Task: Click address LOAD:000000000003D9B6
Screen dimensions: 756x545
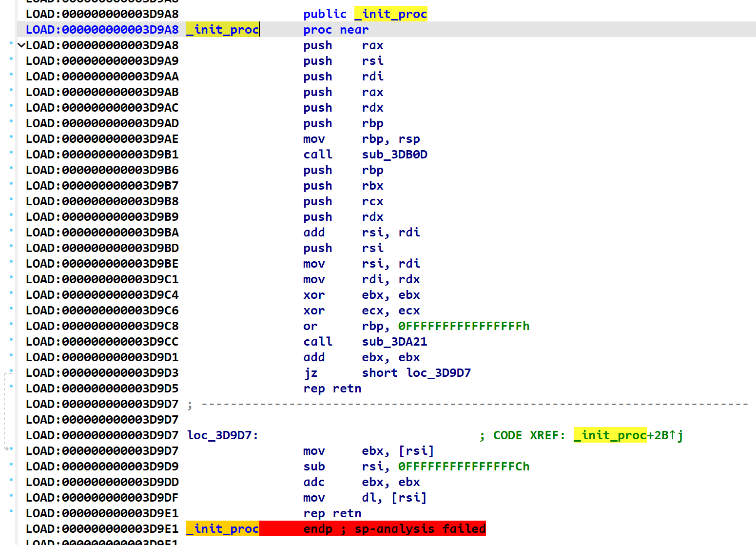Action: 102,170
